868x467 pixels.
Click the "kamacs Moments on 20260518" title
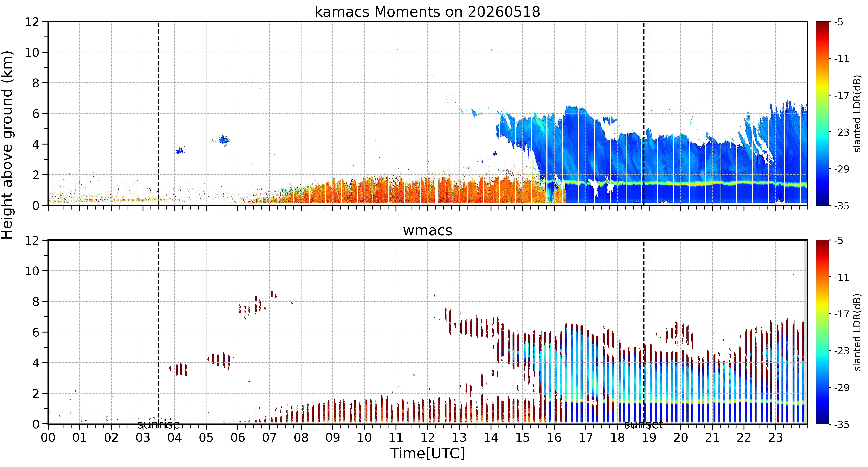[x=427, y=12]
